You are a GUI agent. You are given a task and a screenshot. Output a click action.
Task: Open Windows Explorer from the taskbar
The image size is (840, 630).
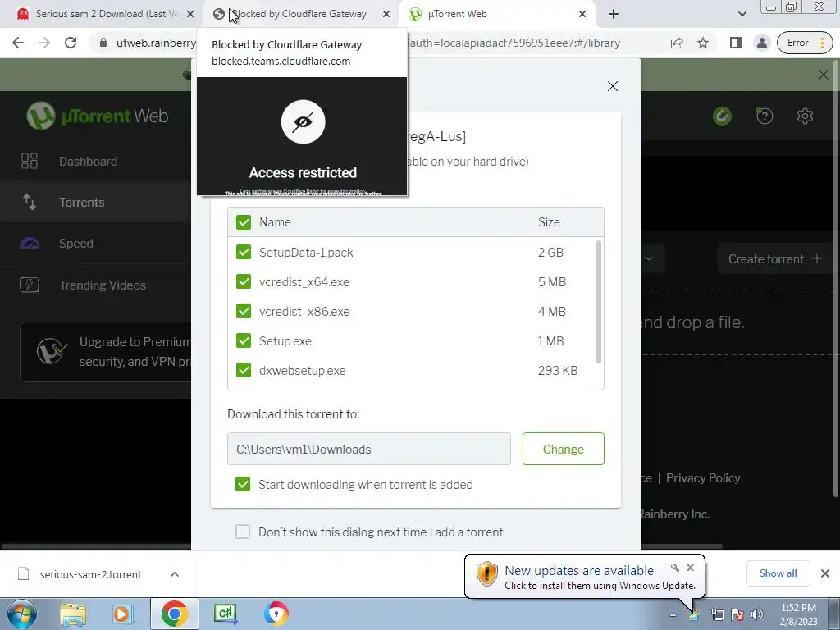pyautogui.click(x=73, y=614)
